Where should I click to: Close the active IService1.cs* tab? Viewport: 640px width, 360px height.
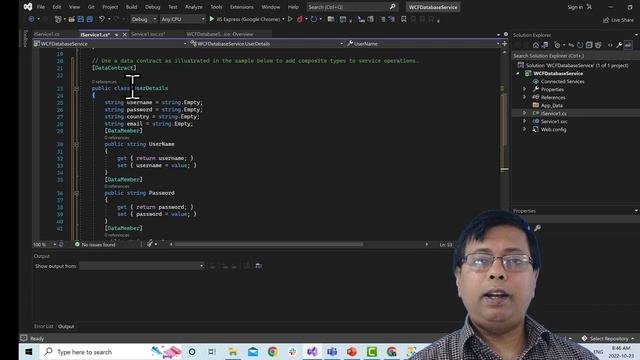click(x=124, y=35)
